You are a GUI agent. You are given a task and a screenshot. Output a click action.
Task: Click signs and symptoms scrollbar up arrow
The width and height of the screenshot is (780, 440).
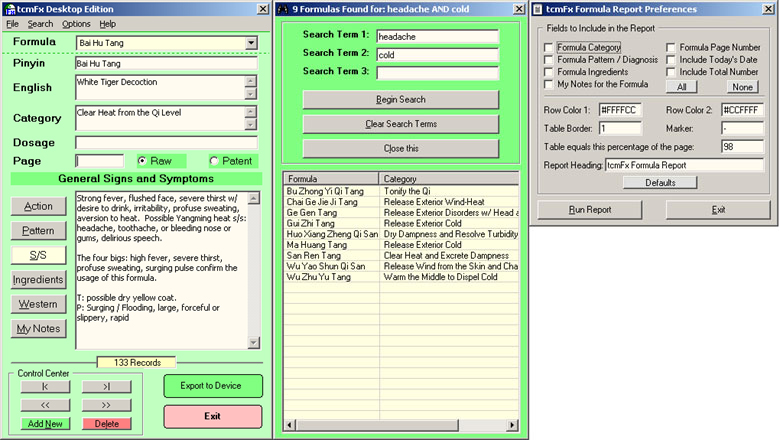click(x=254, y=198)
